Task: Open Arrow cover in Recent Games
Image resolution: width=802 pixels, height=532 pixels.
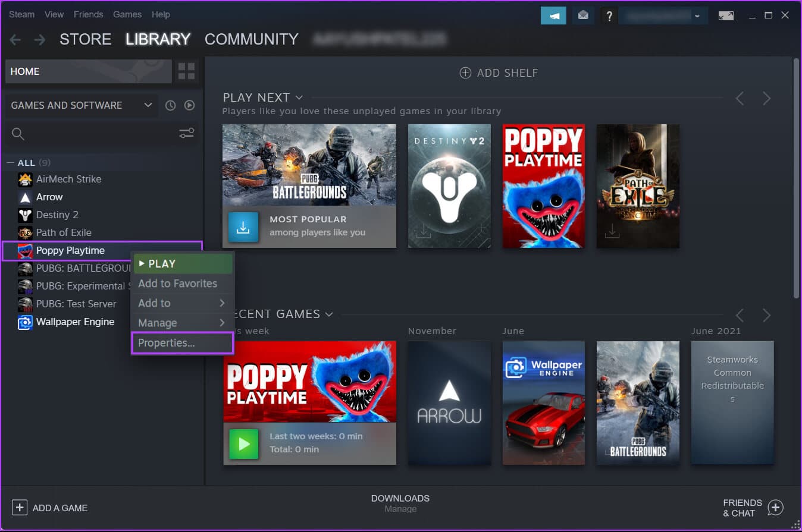Action: (450, 402)
